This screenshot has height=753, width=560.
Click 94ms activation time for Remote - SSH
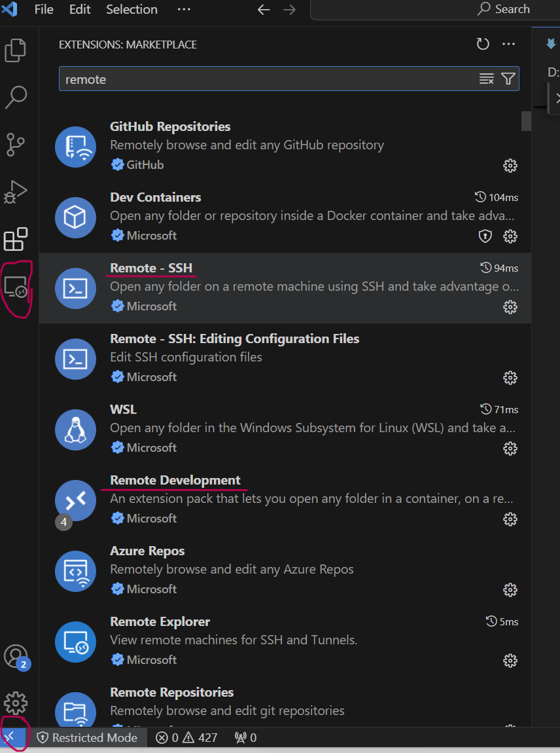(500, 268)
